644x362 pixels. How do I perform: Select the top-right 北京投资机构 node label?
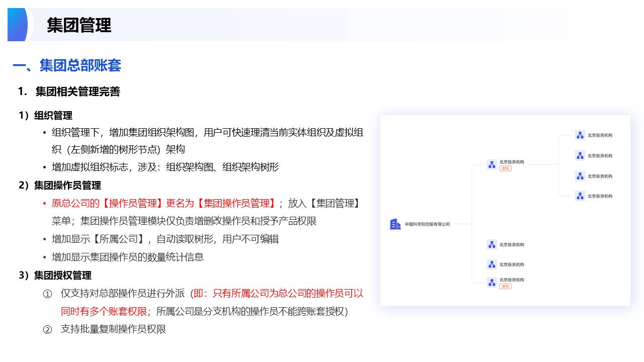(x=600, y=136)
